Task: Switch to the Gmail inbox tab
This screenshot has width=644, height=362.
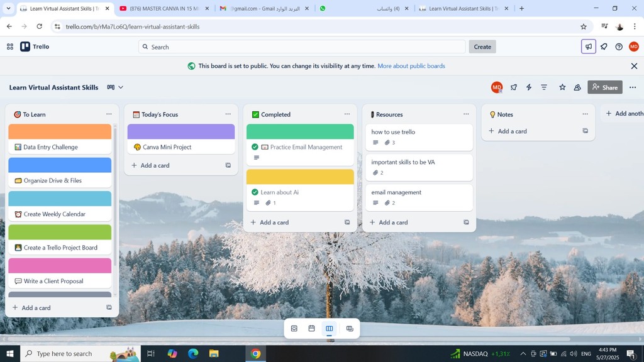Action: [x=265, y=8]
